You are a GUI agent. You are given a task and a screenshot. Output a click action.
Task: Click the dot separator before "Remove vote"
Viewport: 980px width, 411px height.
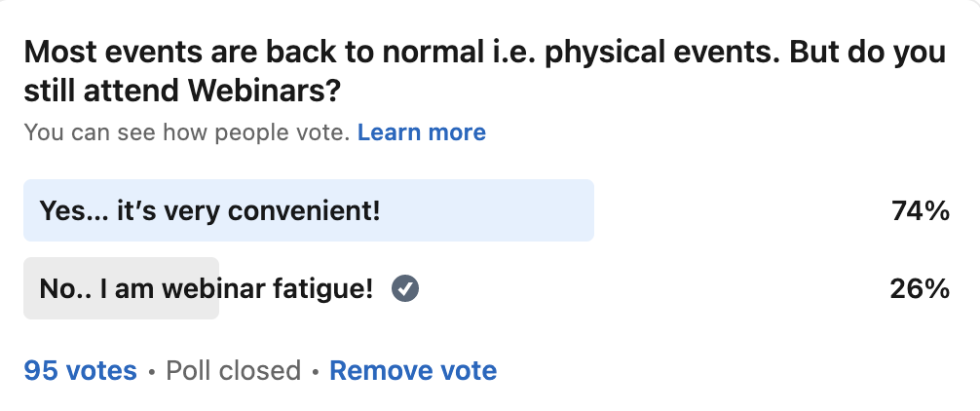(315, 371)
